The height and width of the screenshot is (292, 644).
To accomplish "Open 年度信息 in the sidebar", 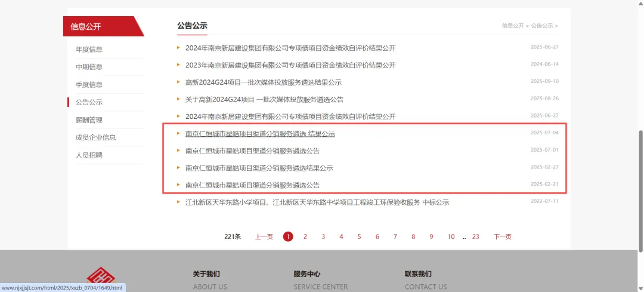I will pos(89,50).
